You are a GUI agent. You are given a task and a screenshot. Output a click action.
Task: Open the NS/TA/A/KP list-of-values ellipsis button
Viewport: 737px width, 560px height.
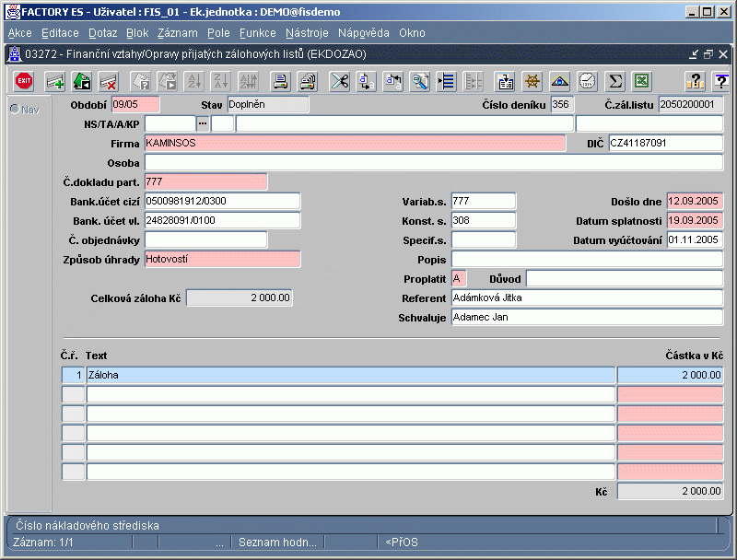pos(203,123)
